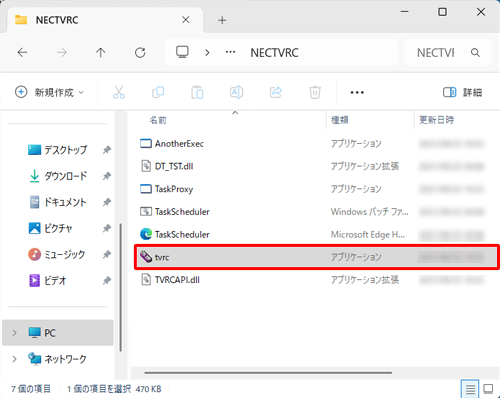Screen dimensions: 500x398
Task: Click the AnotherExec file icon
Action: [146, 144]
